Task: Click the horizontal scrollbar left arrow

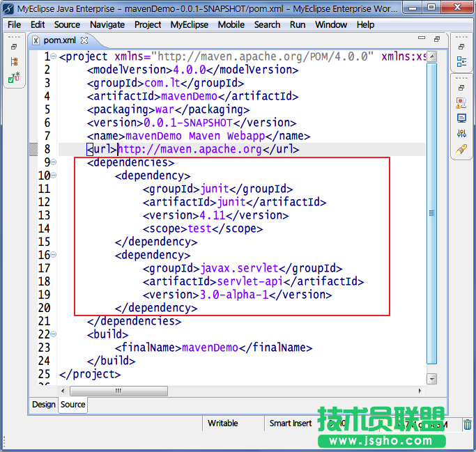Action: pos(63,391)
